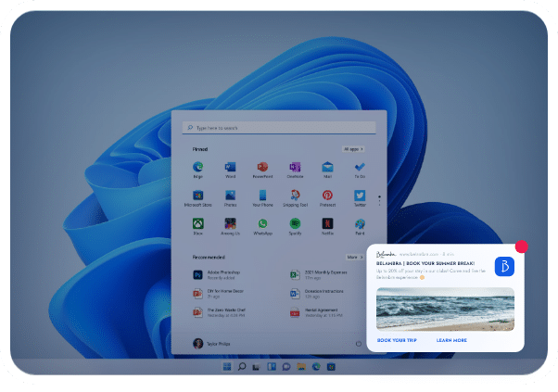This screenshot has width=558, height=392.
Task: Click LEARN MORE in notification
Action: [451, 340]
